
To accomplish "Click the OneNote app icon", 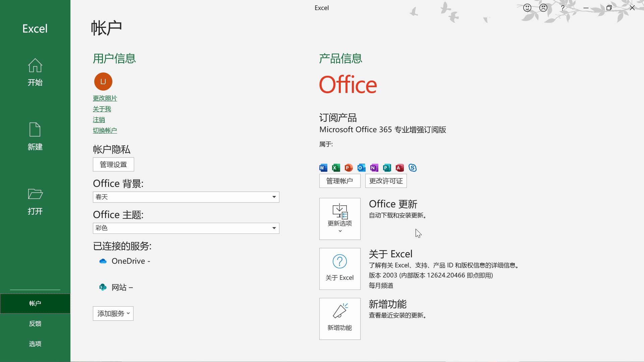I will pyautogui.click(x=374, y=168).
